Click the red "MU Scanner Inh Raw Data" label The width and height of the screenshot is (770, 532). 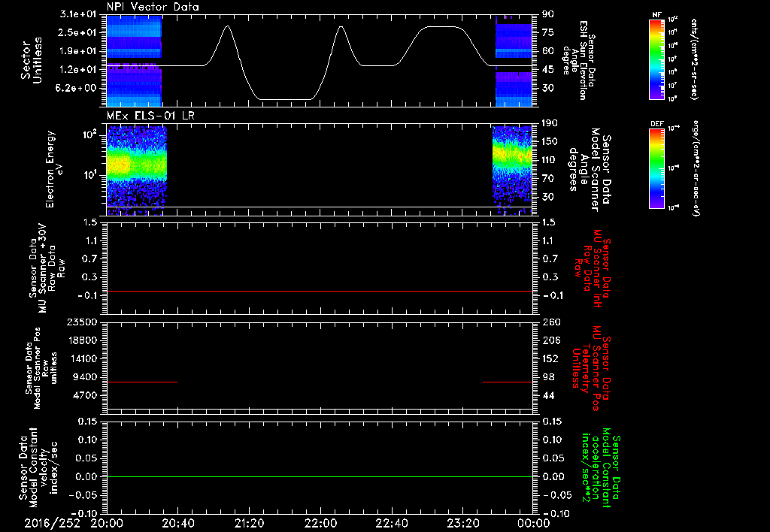point(593,268)
